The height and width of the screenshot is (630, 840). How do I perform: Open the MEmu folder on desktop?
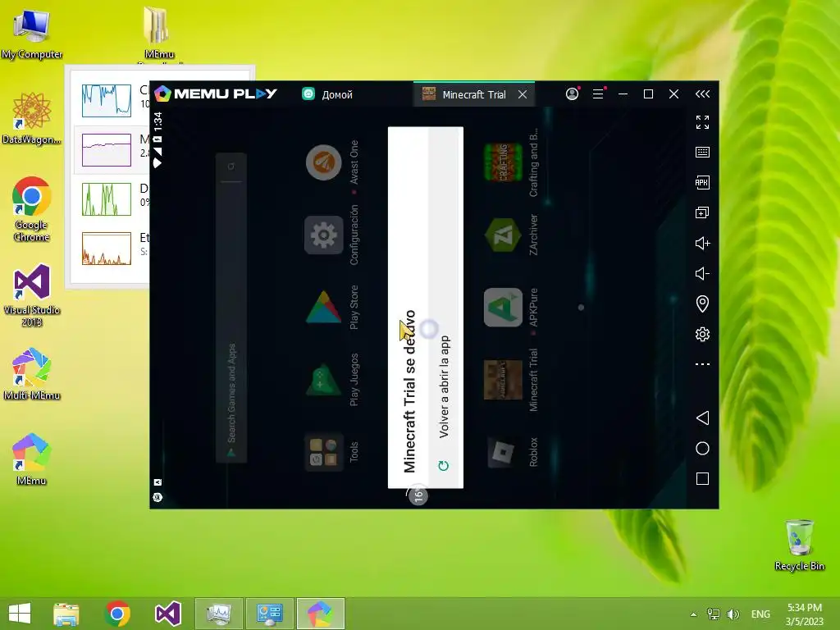[x=158, y=32]
